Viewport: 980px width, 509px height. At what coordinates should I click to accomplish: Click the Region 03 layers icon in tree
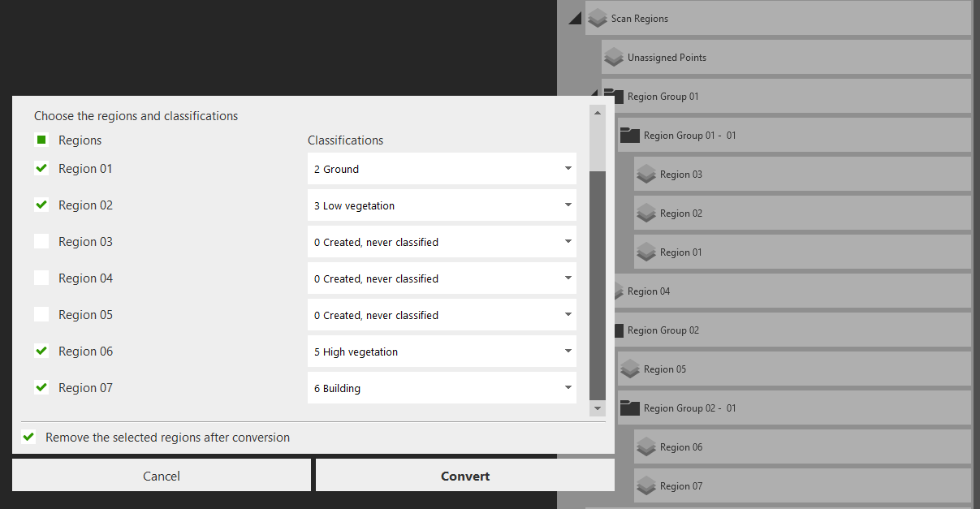(x=646, y=174)
